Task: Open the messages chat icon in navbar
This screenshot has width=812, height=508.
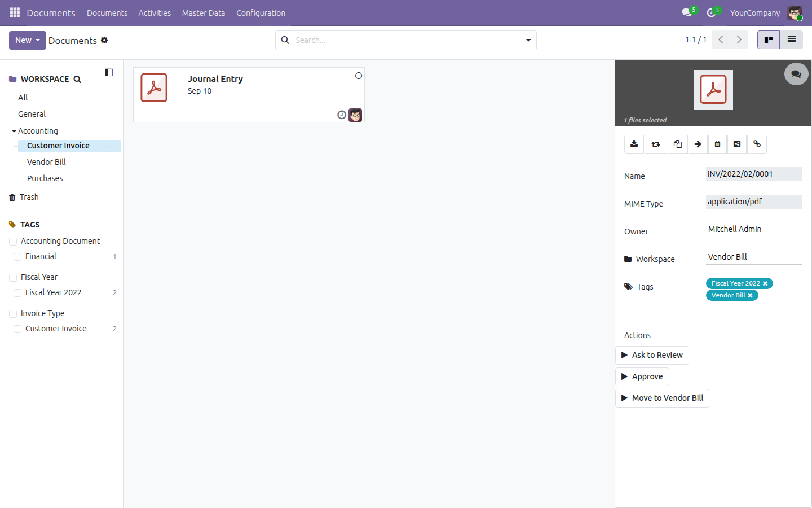Action: tap(687, 12)
